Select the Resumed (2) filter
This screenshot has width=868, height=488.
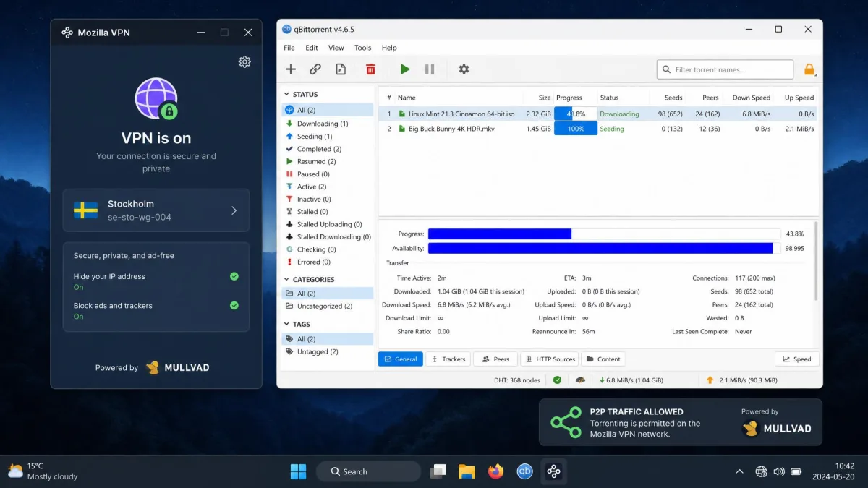point(328,161)
